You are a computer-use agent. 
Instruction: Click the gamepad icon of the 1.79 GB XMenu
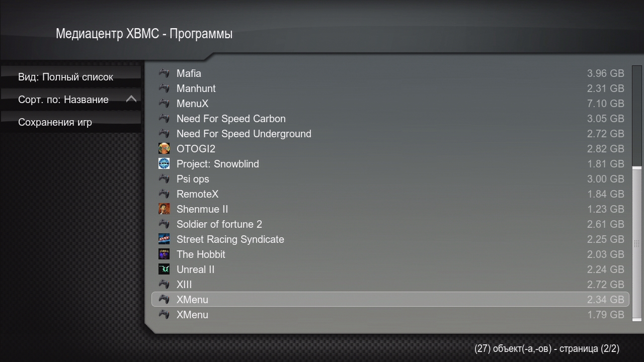tap(164, 315)
